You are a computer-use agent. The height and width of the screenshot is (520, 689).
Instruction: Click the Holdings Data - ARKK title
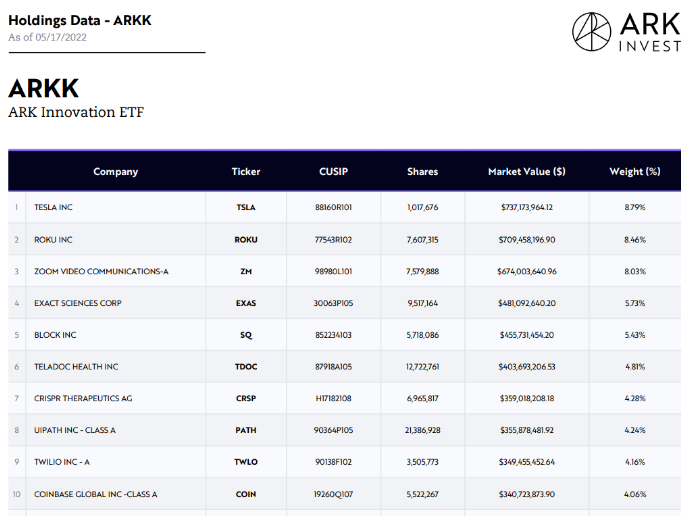[x=80, y=21]
